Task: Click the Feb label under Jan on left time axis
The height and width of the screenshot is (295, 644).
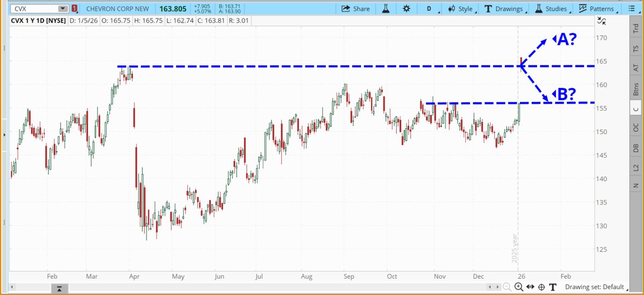Action: (52, 276)
